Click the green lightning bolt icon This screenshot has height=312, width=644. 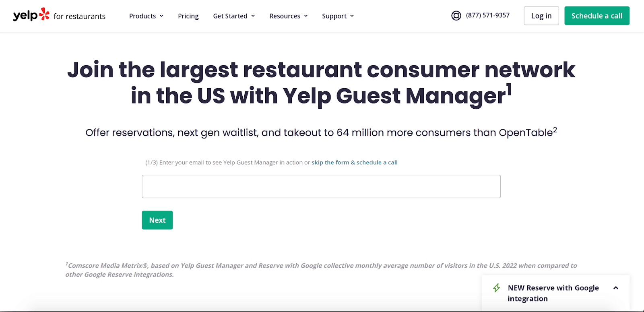coord(497,288)
